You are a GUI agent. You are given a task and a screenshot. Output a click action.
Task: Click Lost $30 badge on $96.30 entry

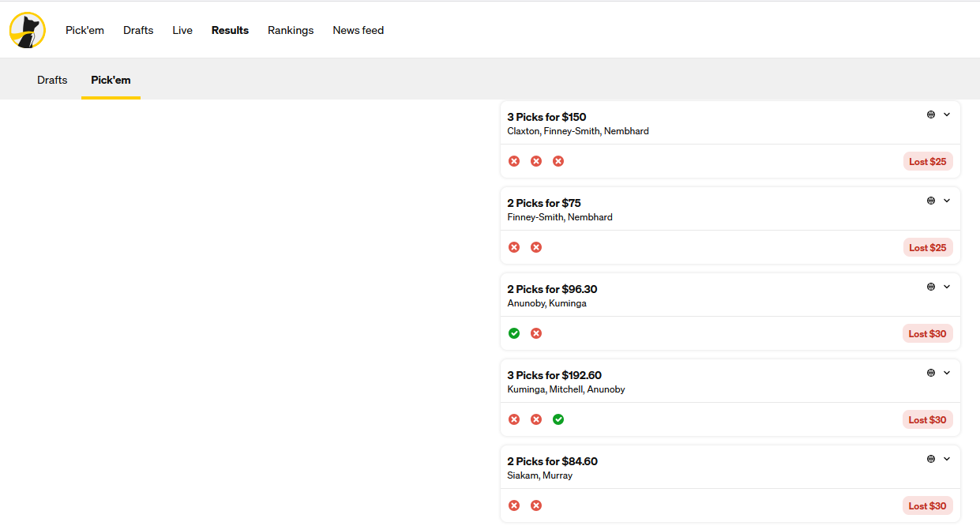click(x=928, y=333)
